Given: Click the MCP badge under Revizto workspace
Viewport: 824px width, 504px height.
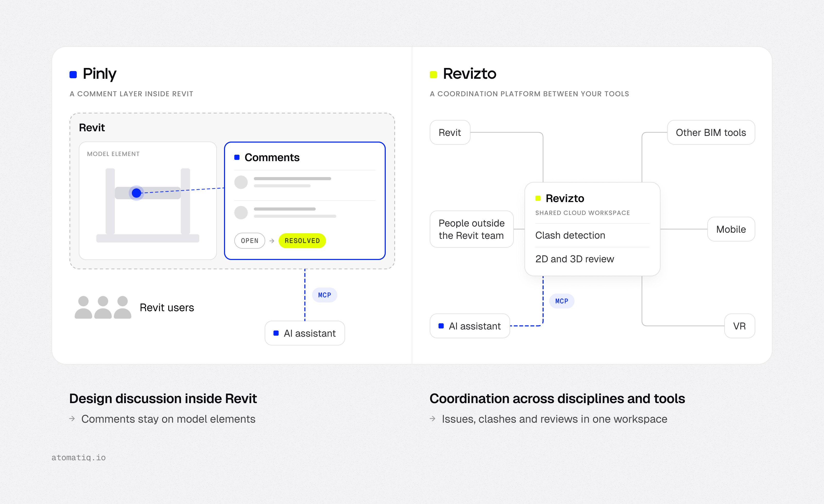Looking at the screenshot, I should [562, 301].
